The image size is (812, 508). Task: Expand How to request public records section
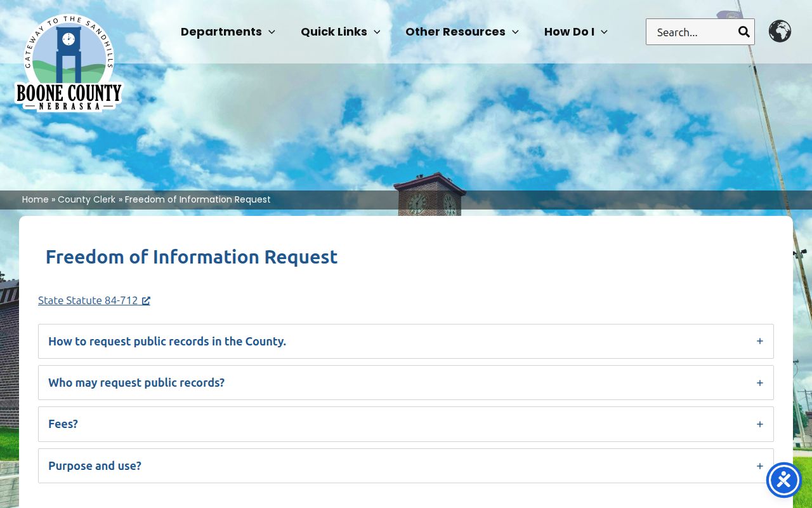(x=406, y=342)
